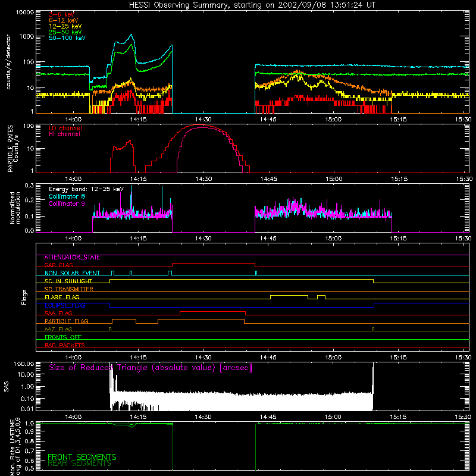
Task: Click the peak of the HI channel curve
Action: (202, 128)
